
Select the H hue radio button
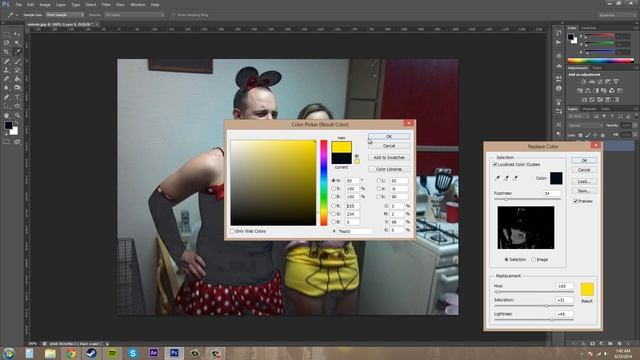tap(333, 180)
